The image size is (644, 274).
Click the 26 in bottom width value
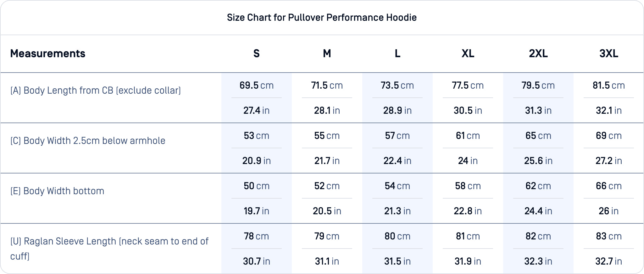point(609,211)
